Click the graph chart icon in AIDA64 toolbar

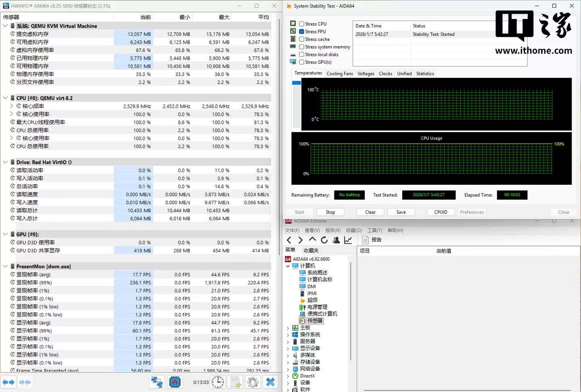point(348,240)
